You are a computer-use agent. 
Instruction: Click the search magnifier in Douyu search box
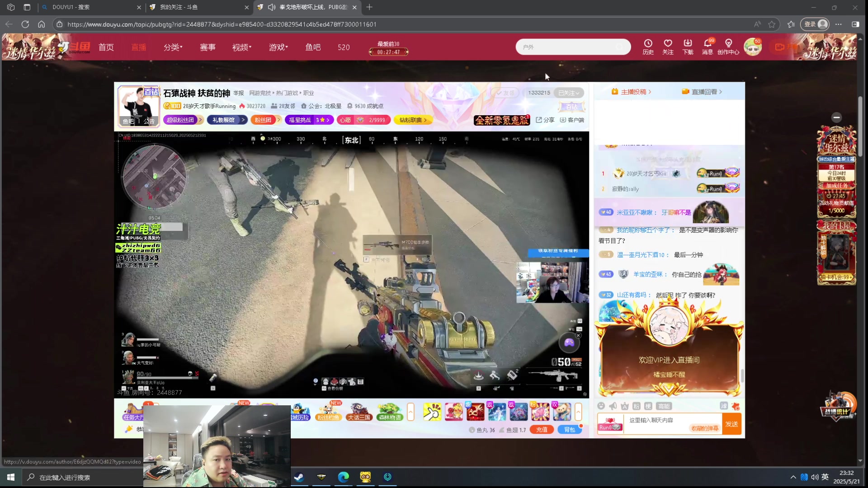pos(620,47)
